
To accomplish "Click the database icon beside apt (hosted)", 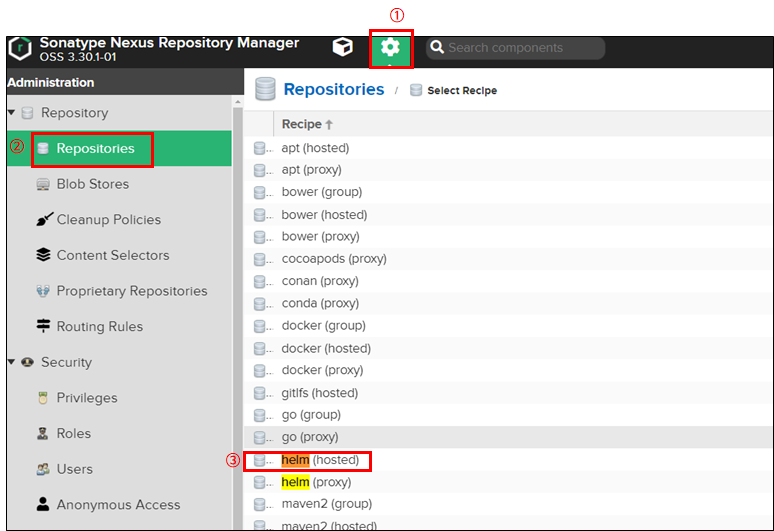I will point(260,148).
